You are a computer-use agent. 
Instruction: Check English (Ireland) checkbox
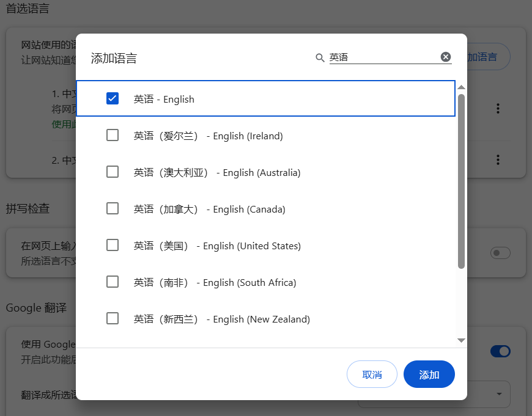pyautogui.click(x=113, y=135)
